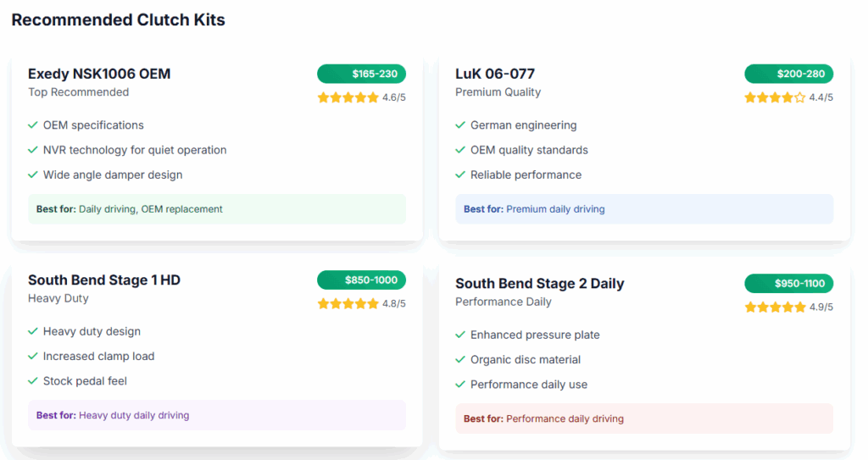Click the 4.6/5 star rating

coord(361,97)
